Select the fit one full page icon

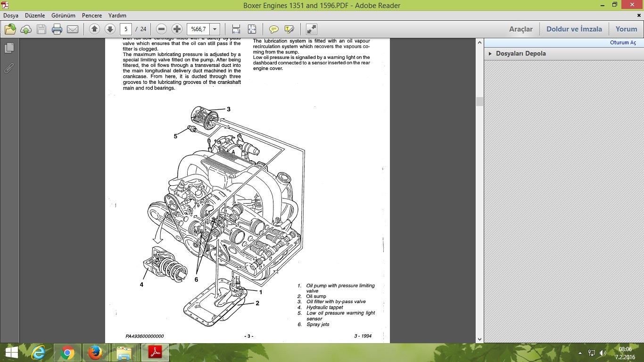[252, 29]
